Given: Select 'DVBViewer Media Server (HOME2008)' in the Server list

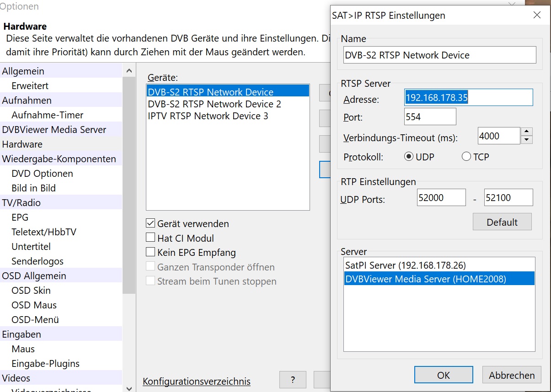Looking at the screenshot, I should coord(439,279).
